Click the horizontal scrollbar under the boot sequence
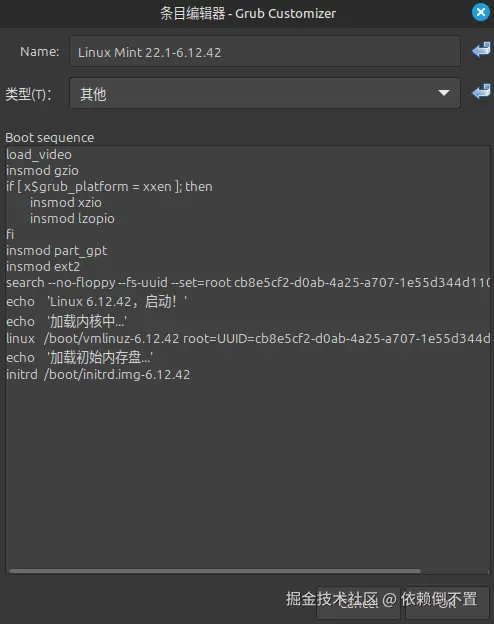494x624 pixels. coord(215,571)
